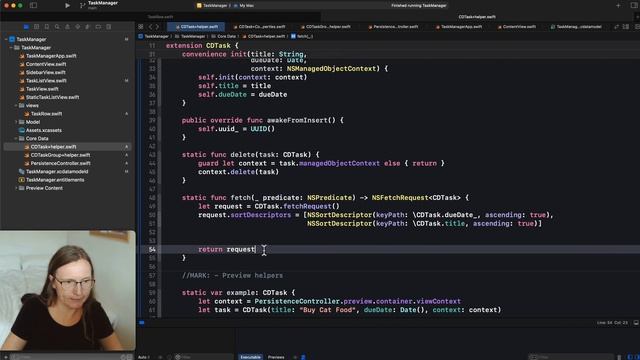The image size is (640, 360).
Task: Select CDTask+helper.swift in navigator
Action: pyautogui.click(x=53, y=147)
